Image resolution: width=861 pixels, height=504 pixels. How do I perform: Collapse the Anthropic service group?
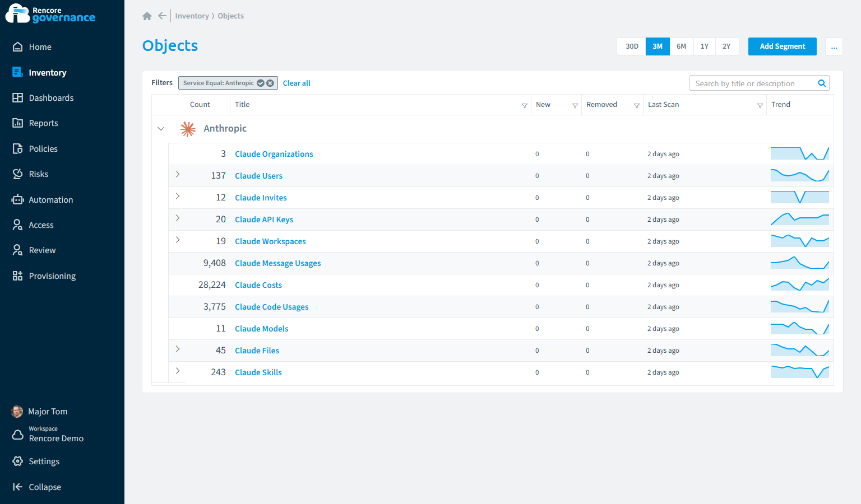(x=161, y=129)
